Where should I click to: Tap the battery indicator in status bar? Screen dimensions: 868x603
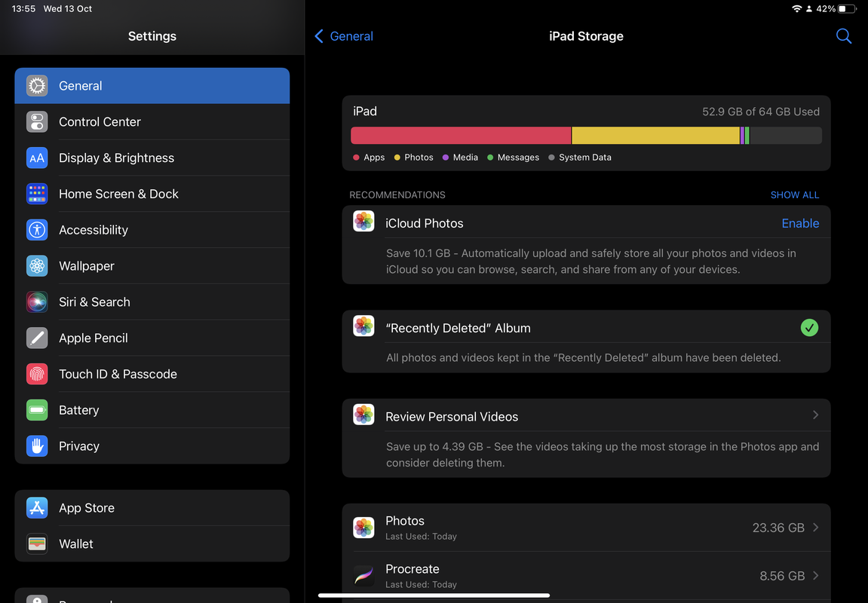click(x=846, y=9)
